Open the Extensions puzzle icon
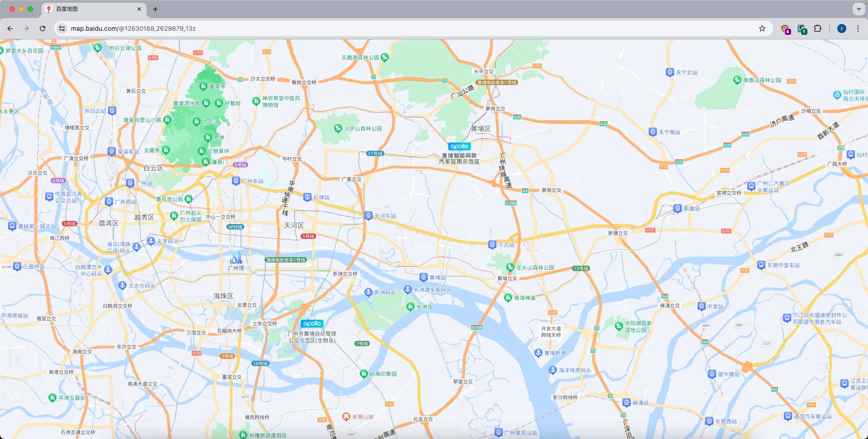Image resolution: width=868 pixels, height=439 pixels. [x=817, y=29]
